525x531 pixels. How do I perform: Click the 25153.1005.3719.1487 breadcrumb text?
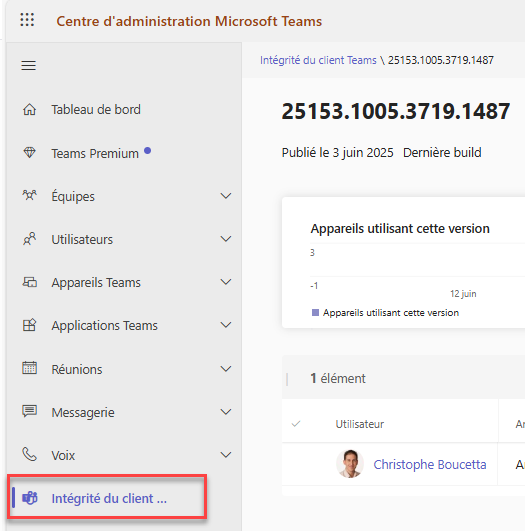441,60
